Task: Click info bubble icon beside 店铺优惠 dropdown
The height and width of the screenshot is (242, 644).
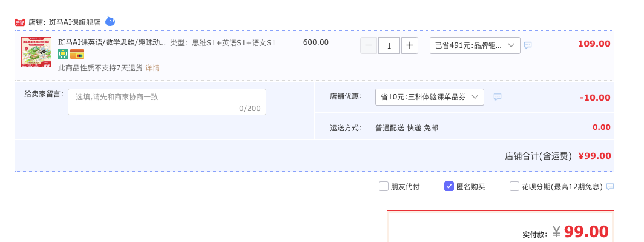Action: [x=498, y=97]
